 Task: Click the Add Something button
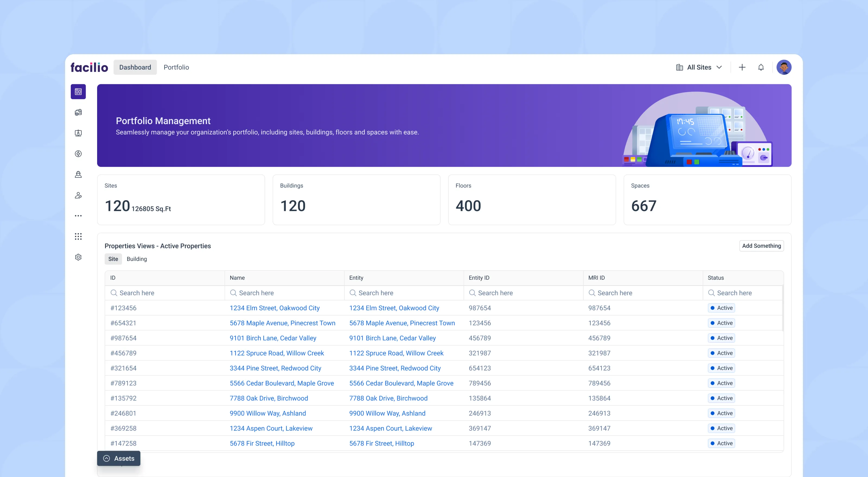[x=761, y=246]
